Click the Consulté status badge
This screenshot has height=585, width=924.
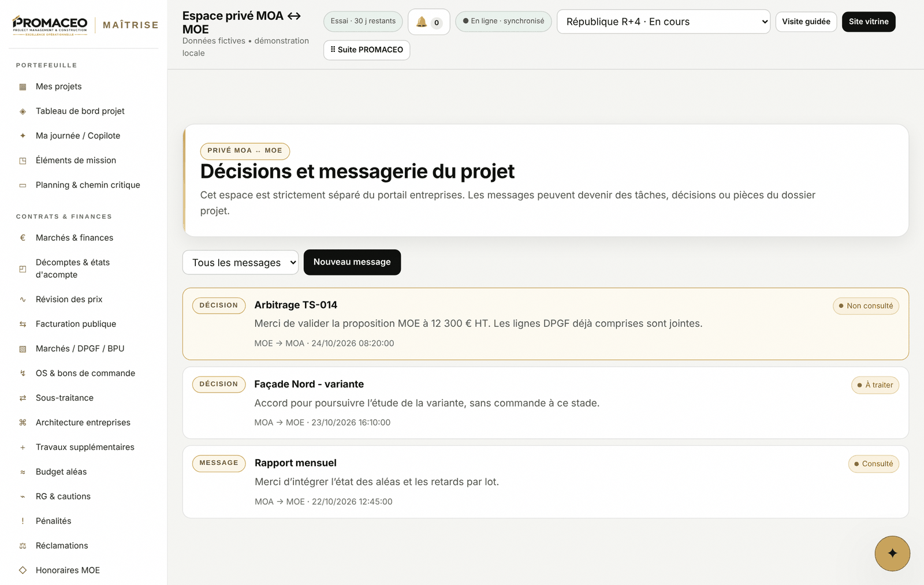[873, 464]
